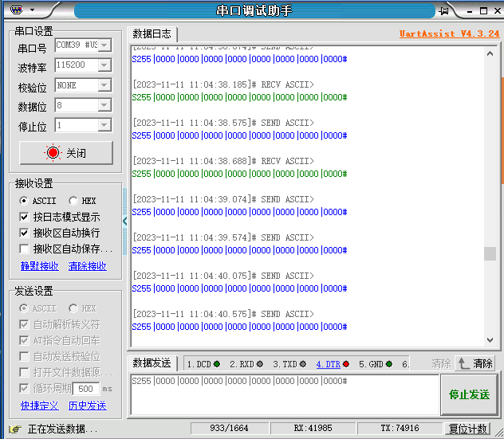This screenshot has width=504, height=439.
Task: Click the 停止发送 button
Action: point(469,394)
